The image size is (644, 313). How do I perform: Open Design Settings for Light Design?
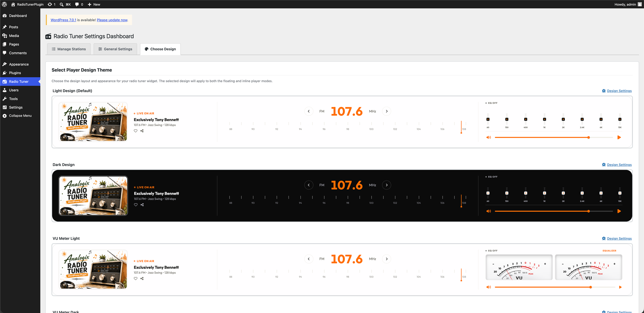[617, 91]
